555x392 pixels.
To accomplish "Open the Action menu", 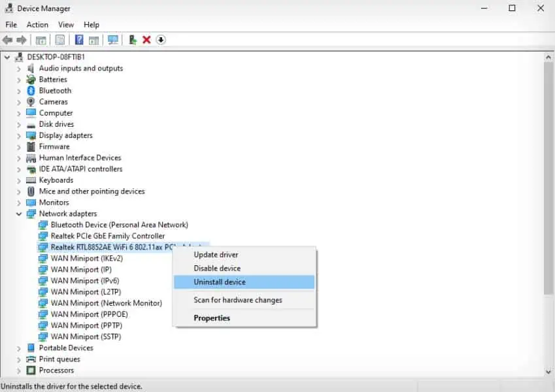I will 37,25.
